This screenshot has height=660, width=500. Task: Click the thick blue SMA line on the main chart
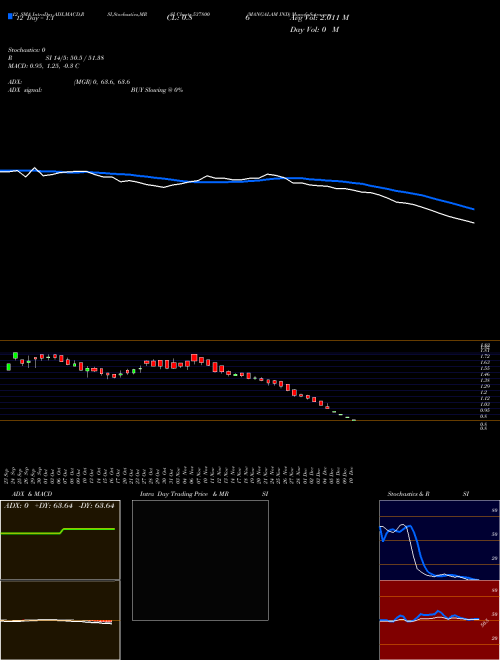[236, 181]
